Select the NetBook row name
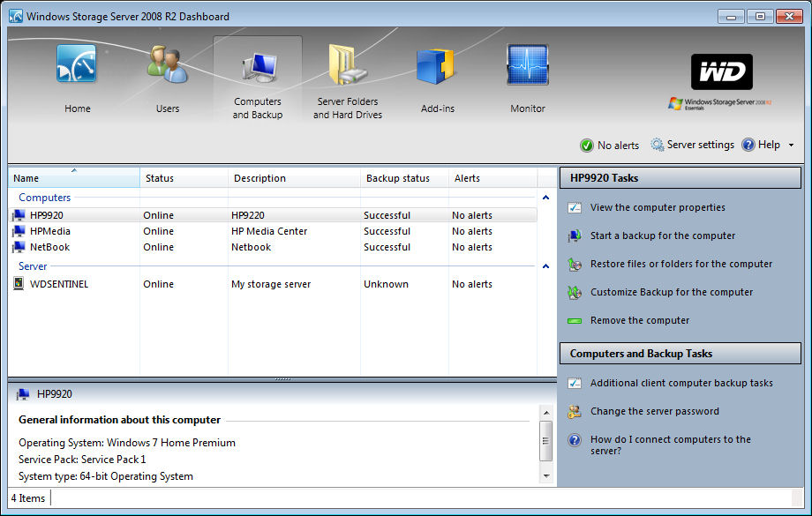This screenshot has height=516, width=812. (49, 247)
